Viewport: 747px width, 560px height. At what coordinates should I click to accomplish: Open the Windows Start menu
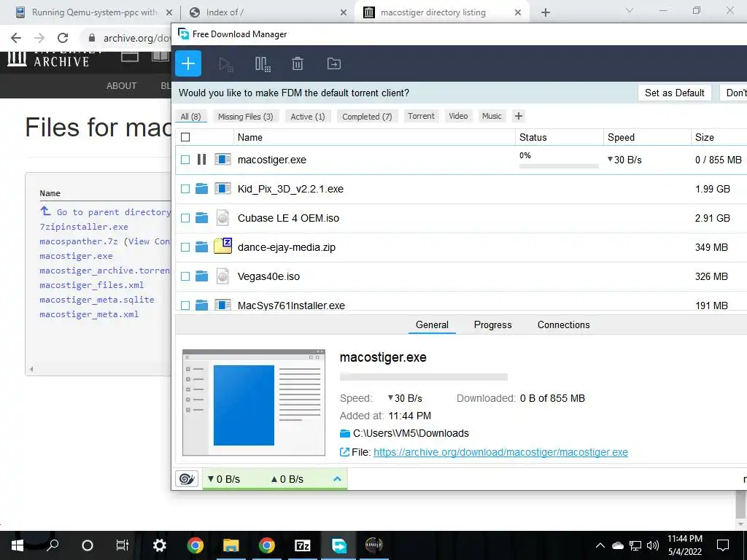(x=18, y=545)
